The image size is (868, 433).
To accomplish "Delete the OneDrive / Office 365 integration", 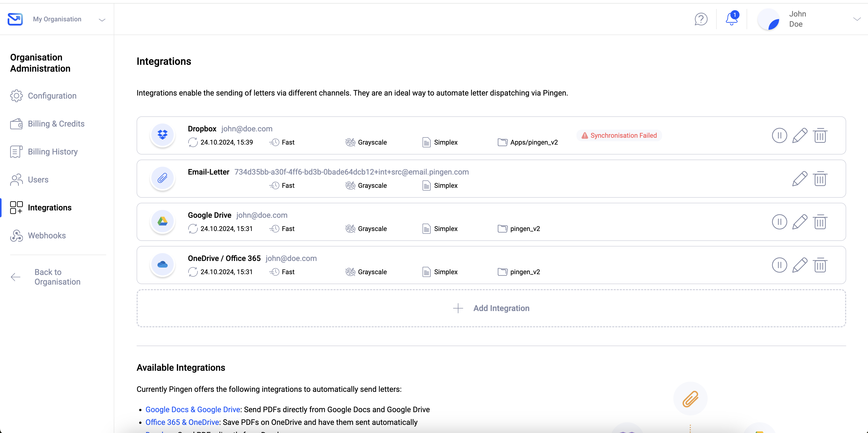I will [820, 265].
